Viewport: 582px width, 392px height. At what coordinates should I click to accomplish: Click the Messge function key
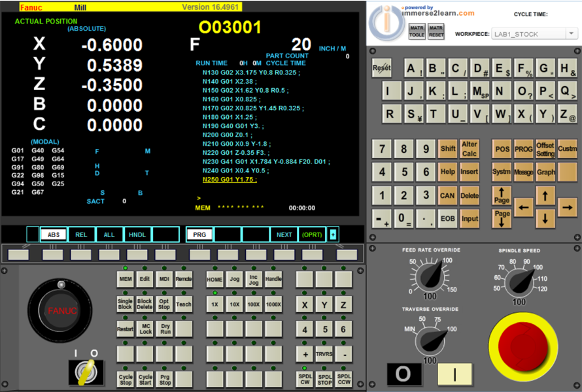click(523, 172)
